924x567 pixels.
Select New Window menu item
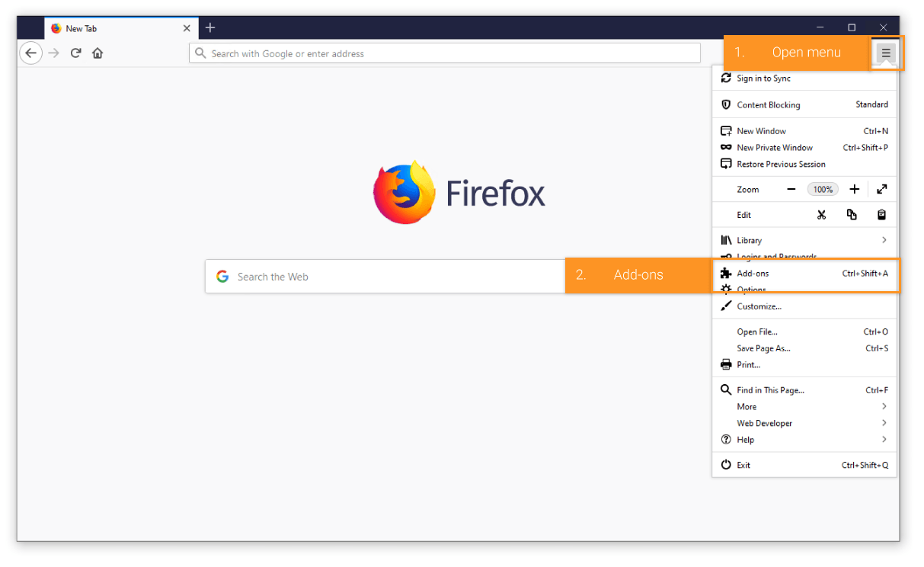click(804, 131)
